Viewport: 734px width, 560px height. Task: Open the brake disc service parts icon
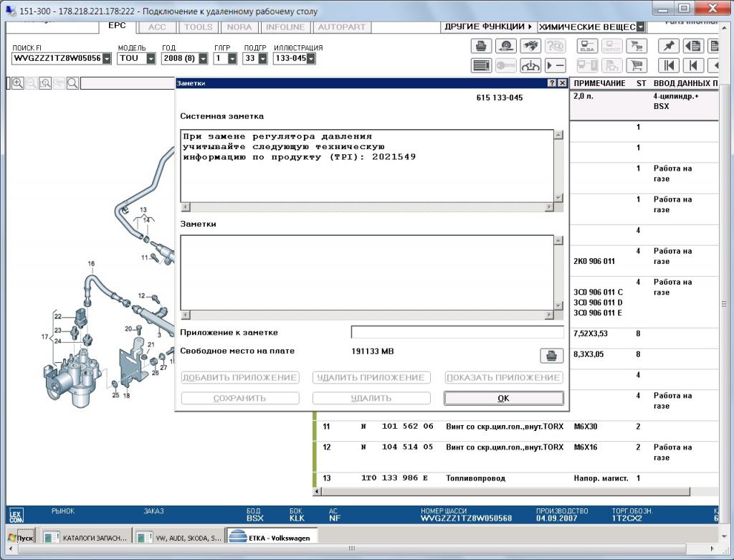(505, 46)
